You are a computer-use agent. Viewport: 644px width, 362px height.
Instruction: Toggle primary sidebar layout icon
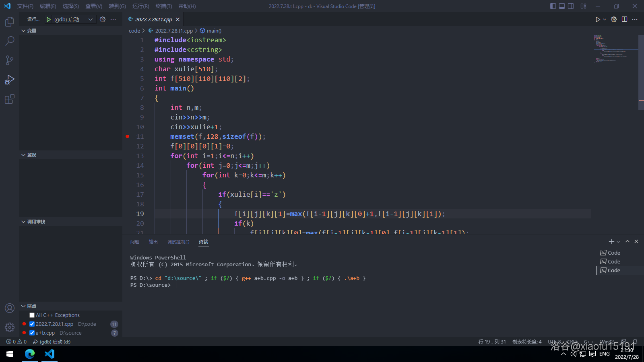pos(553,6)
